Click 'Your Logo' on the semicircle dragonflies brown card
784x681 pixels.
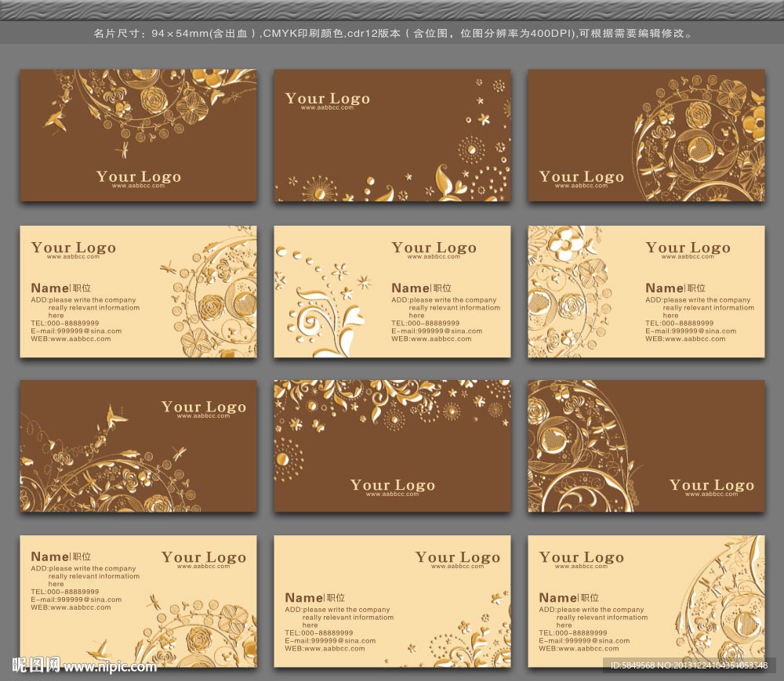712,484
